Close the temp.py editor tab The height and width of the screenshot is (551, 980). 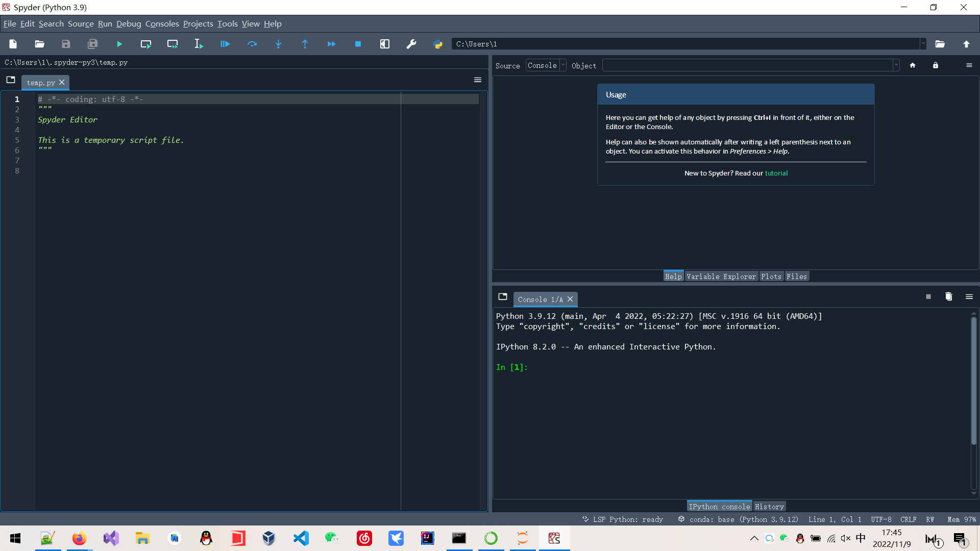[62, 83]
